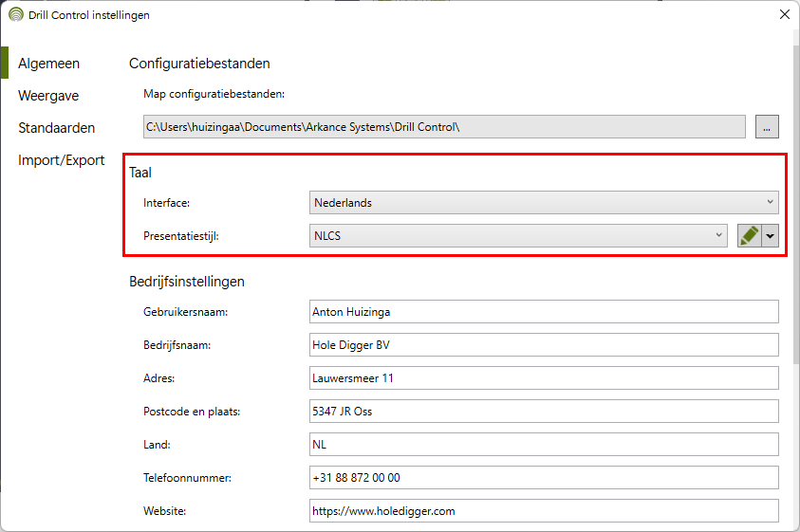Click the vertical scrollbar of the settings panel
Image resolution: width=800 pixels, height=532 pixels.
pyautogui.click(x=796, y=204)
